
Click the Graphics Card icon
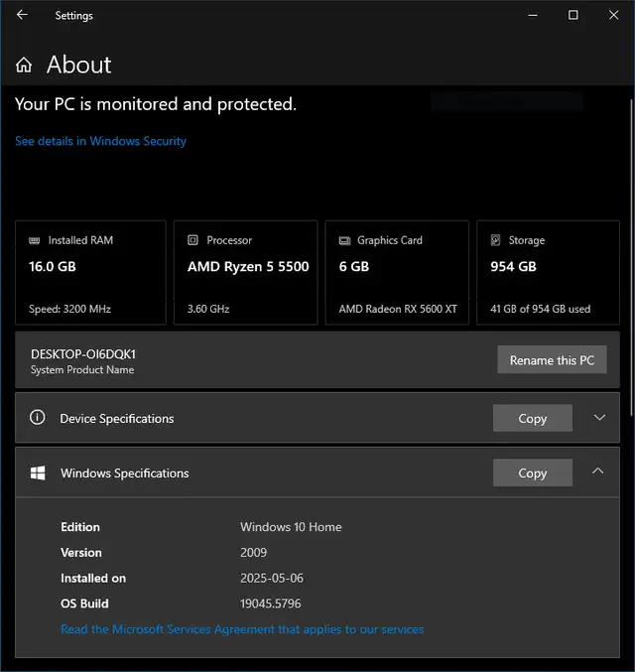pos(344,240)
